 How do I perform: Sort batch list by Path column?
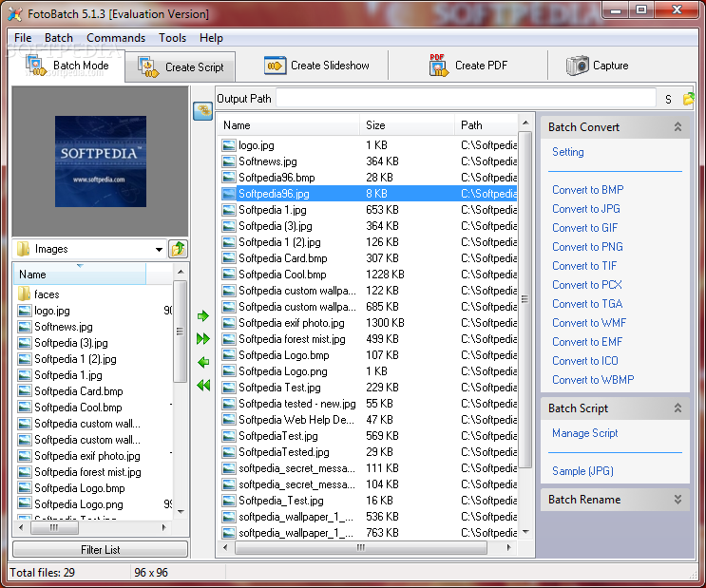pyautogui.click(x=487, y=125)
